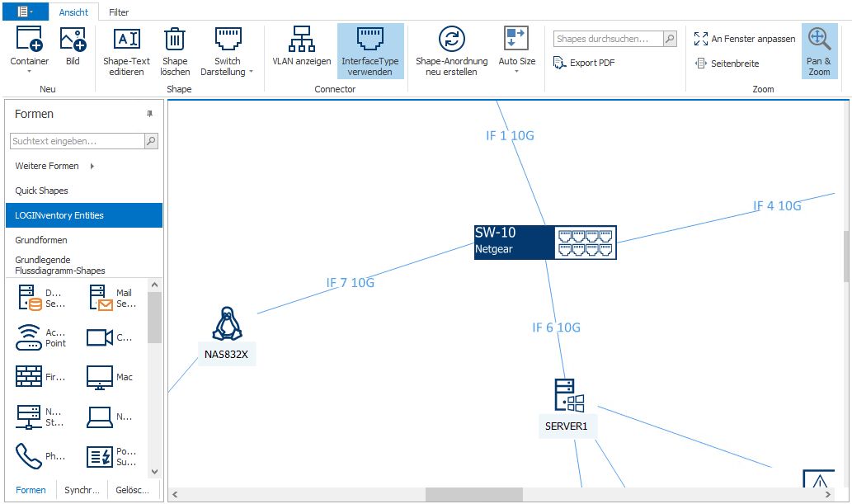This screenshot has width=852, height=504.
Task: Select the Firewall shape in the Formen panel
Action: click(x=29, y=377)
